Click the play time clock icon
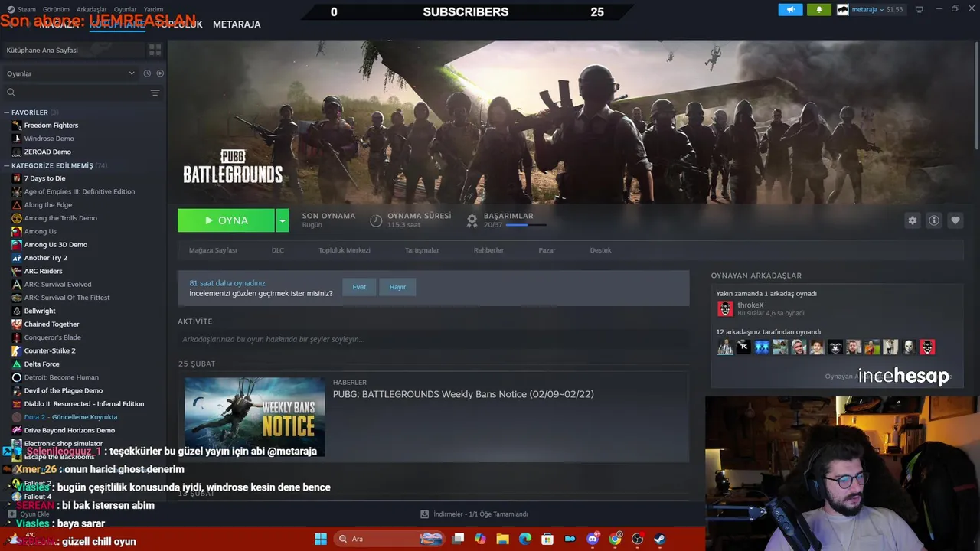Image resolution: width=980 pixels, height=551 pixels. pyautogui.click(x=376, y=220)
